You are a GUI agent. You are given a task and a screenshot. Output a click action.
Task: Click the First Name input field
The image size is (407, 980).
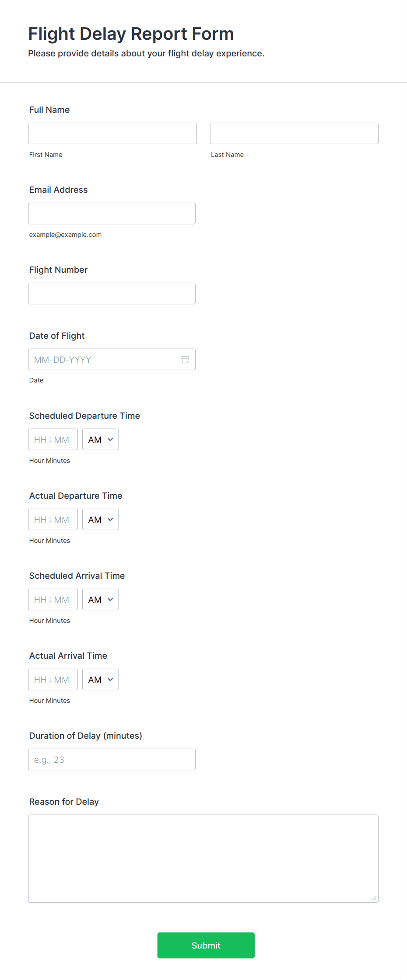pos(112,133)
